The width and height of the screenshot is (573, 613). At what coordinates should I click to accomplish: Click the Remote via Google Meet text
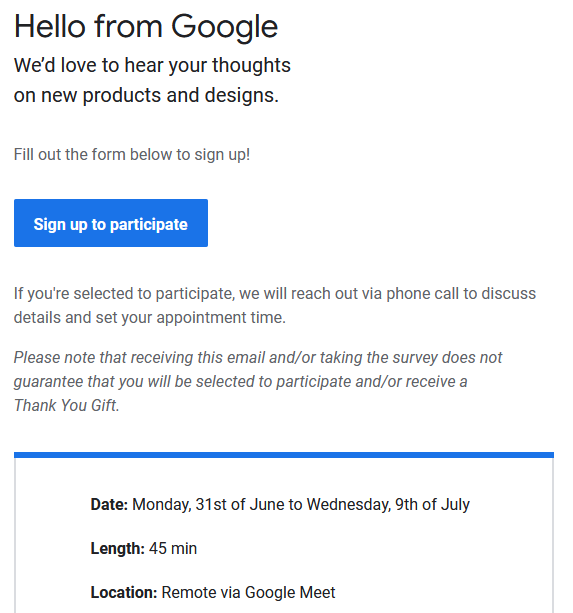pos(249,593)
